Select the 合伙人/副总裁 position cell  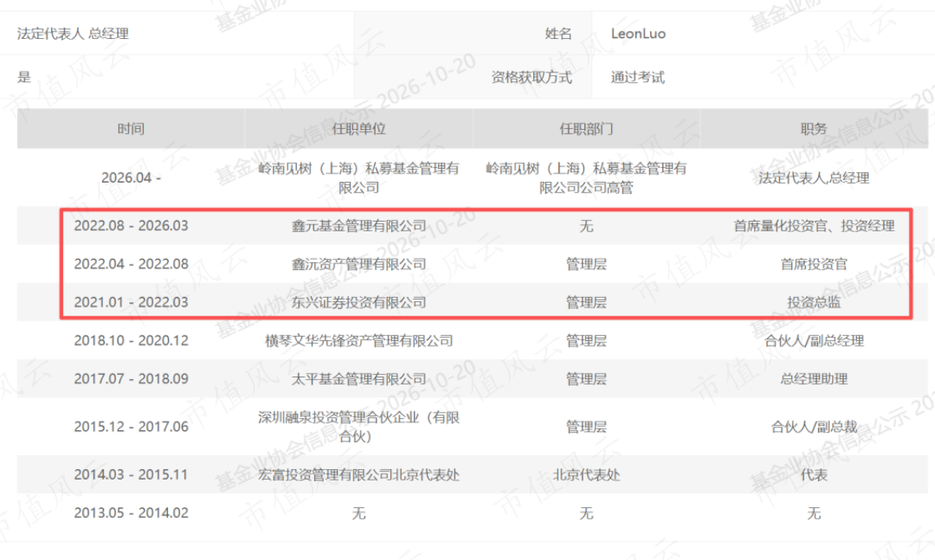coord(814,426)
